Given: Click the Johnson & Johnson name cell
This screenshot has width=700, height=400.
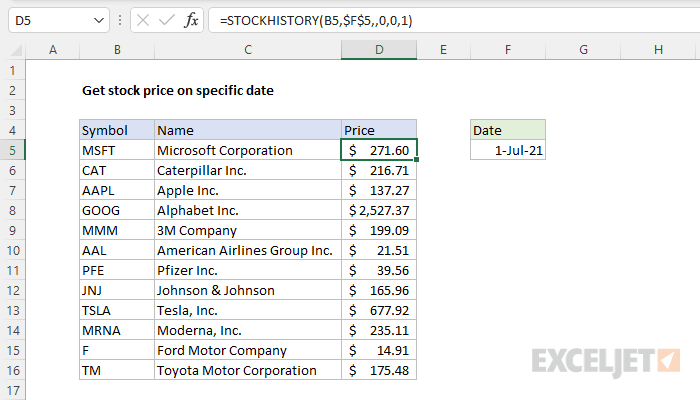Looking at the screenshot, I should tap(248, 290).
